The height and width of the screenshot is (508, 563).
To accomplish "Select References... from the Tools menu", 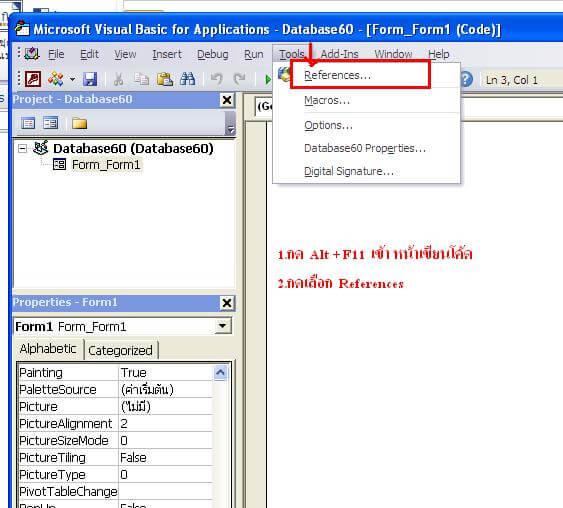I will point(338,75).
